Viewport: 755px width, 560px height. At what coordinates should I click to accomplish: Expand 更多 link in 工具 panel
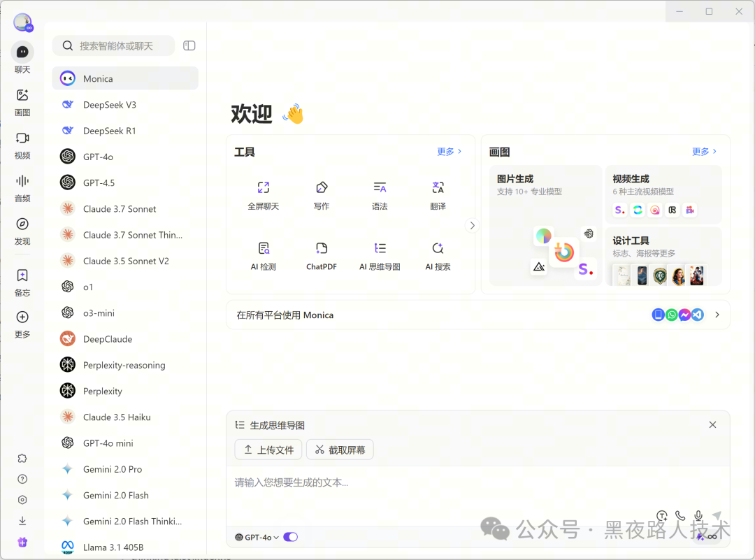pos(450,152)
